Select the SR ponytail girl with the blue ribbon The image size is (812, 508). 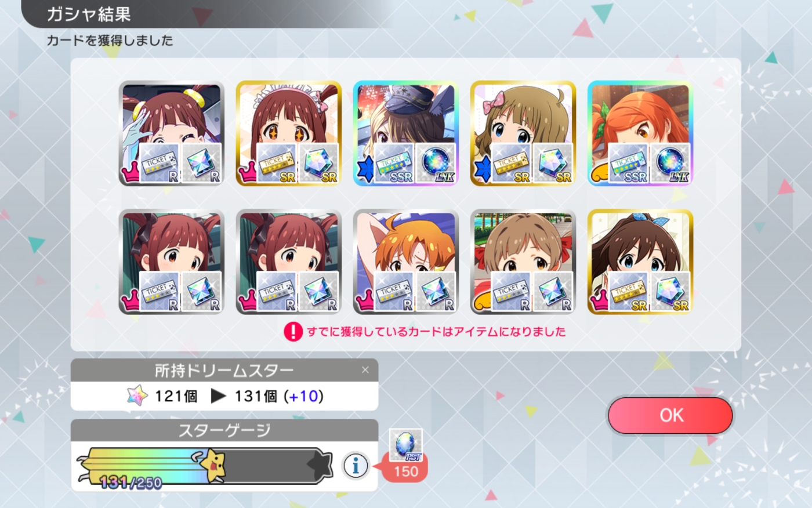click(x=640, y=262)
